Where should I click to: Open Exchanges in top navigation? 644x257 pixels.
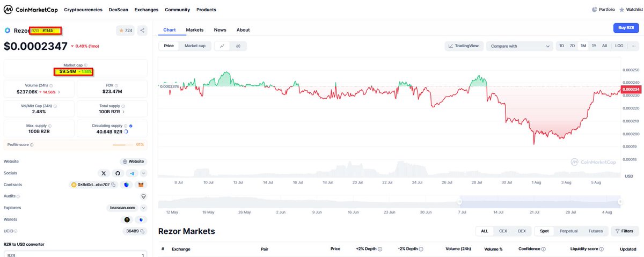click(147, 10)
